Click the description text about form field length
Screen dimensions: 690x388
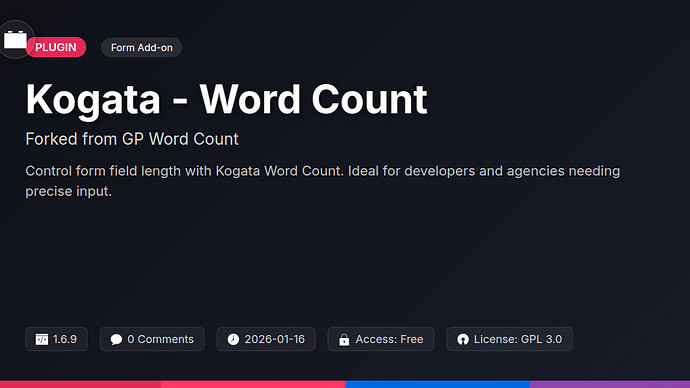pos(323,181)
